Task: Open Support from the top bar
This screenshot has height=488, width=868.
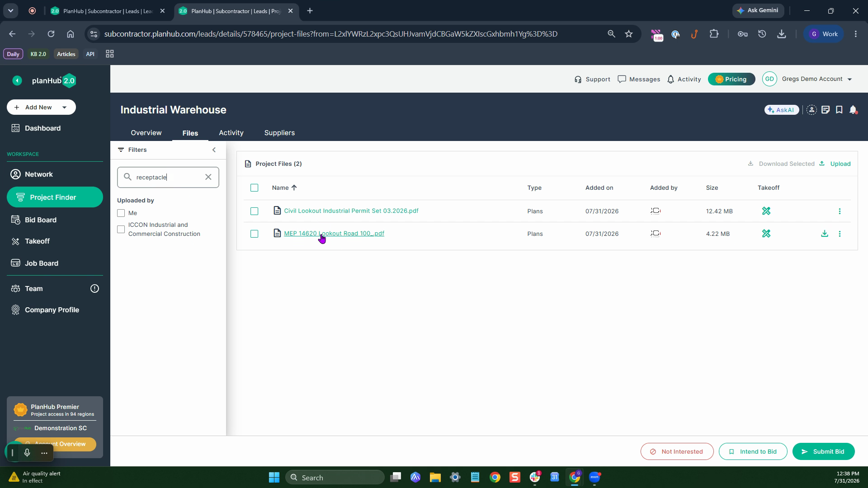Action: point(592,79)
